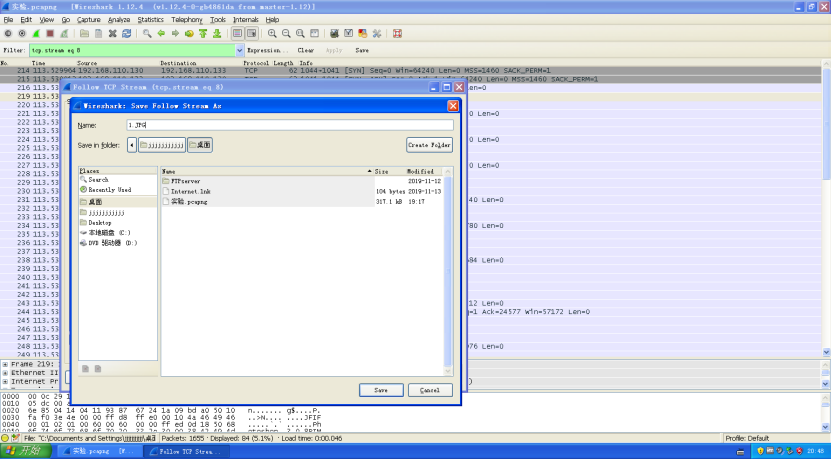The height and width of the screenshot is (460, 831).
Task: Open the File menu
Action: [x=8, y=20]
